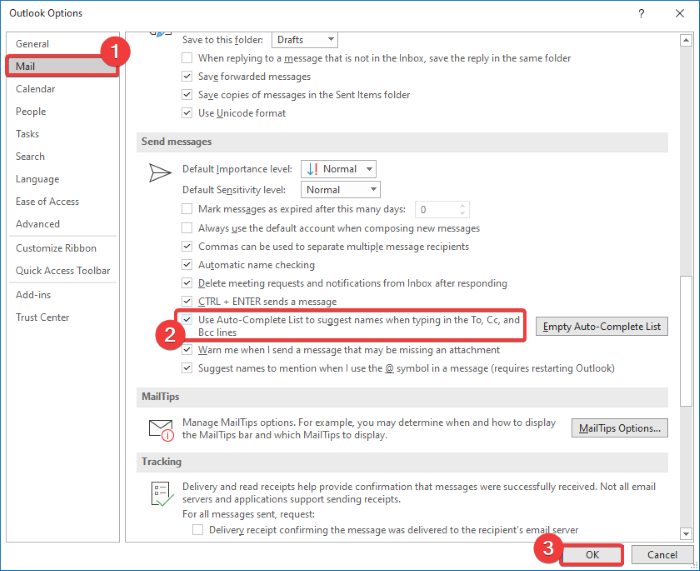Open Quick Access Toolbar page
This screenshot has height=571, width=700.
pos(62,271)
